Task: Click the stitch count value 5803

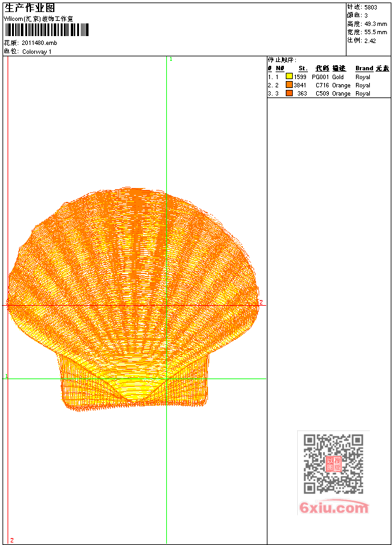Action: pos(371,7)
